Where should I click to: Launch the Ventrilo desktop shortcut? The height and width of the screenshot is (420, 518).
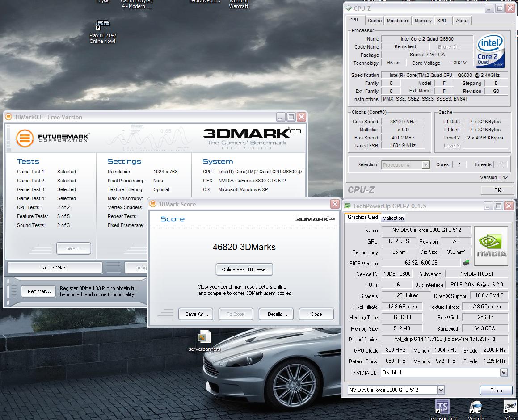click(476, 410)
